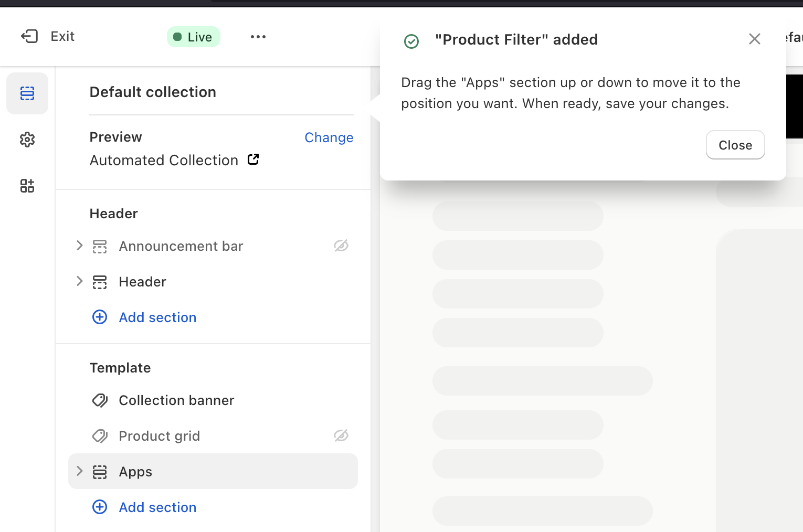The image size is (803, 532).
Task: Click Add section under Template
Action: click(x=157, y=507)
